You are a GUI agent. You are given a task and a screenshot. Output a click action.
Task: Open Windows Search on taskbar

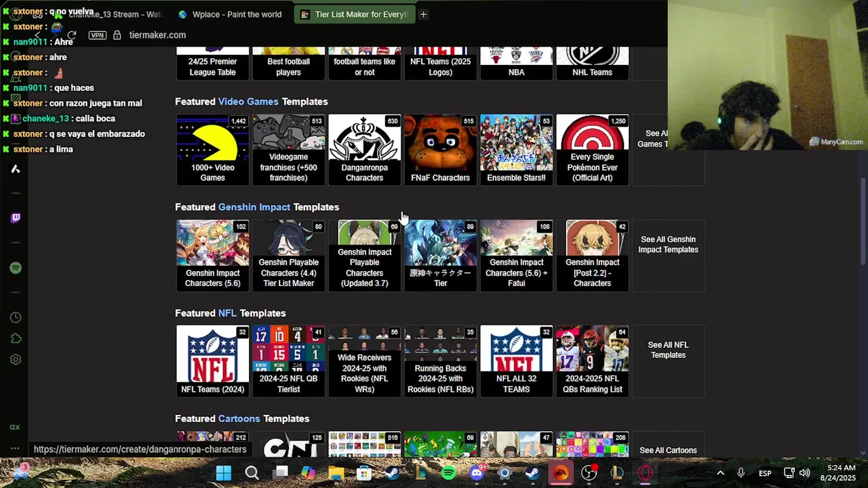pyautogui.click(x=252, y=473)
